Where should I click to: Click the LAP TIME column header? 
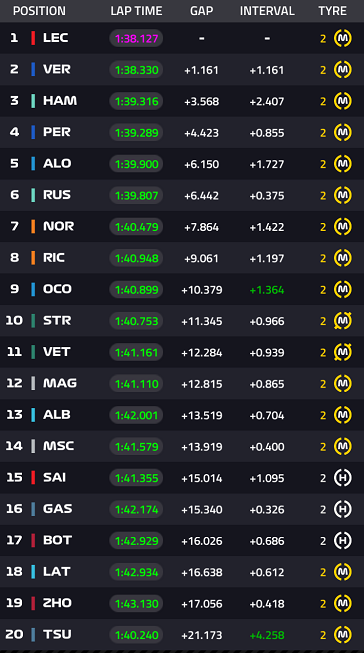click(x=136, y=11)
